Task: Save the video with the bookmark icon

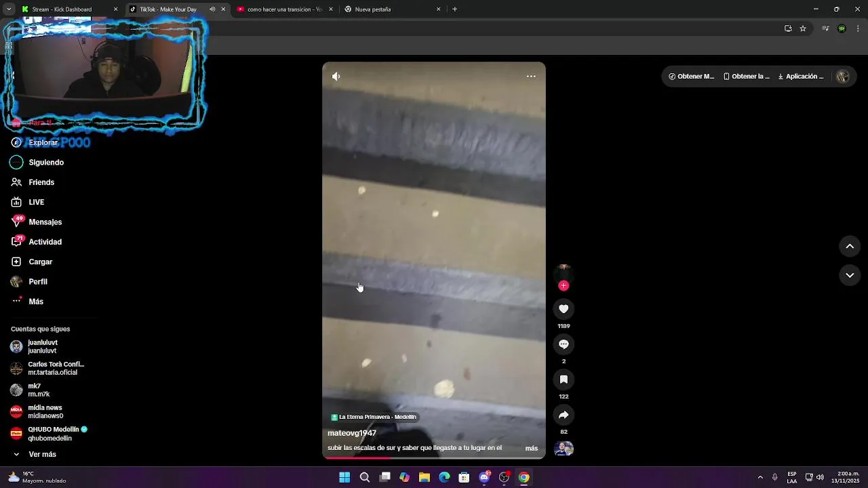Action: click(564, 380)
